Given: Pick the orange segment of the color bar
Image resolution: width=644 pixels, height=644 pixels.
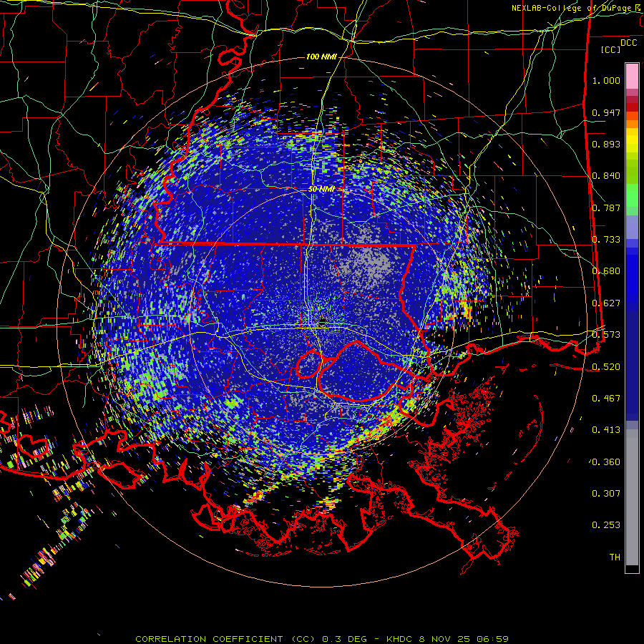Looking at the screenshot, I should coord(632,119).
